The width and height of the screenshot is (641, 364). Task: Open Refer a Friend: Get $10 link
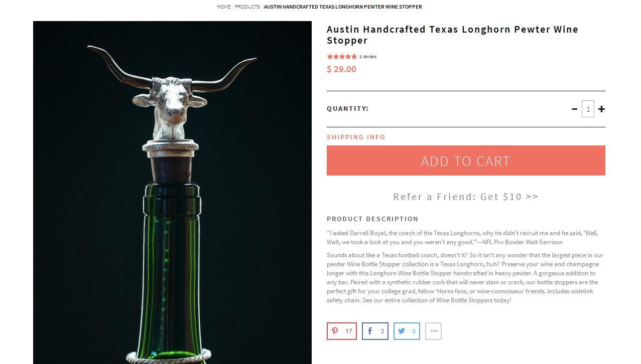pos(466,197)
